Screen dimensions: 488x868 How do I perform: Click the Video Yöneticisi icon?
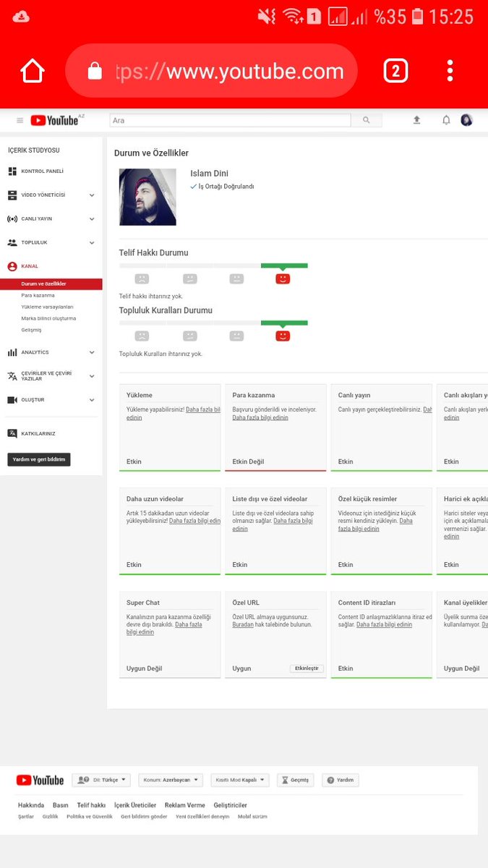click(x=12, y=195)
